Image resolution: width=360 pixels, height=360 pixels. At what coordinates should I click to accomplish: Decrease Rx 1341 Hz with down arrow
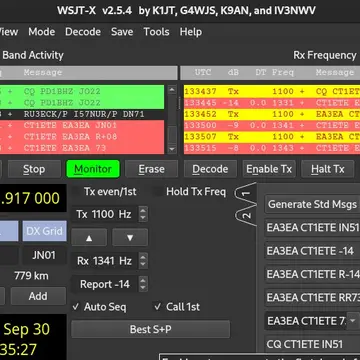tap(143, 264)
